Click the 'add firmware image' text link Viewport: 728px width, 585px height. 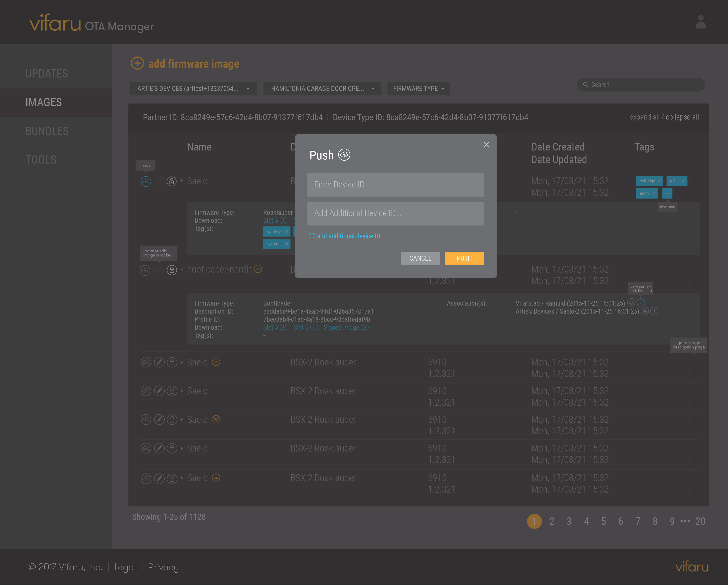(x=194, y=64)
